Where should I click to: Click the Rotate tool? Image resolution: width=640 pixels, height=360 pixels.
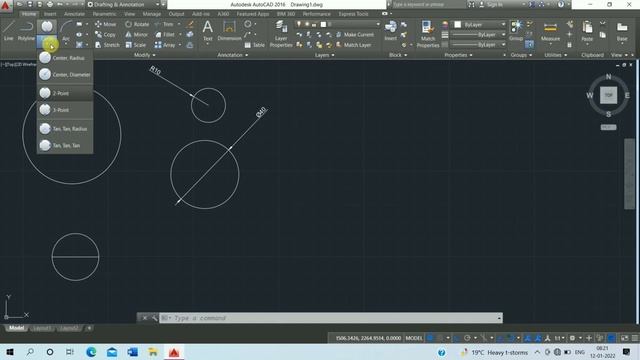pos(137,24)
